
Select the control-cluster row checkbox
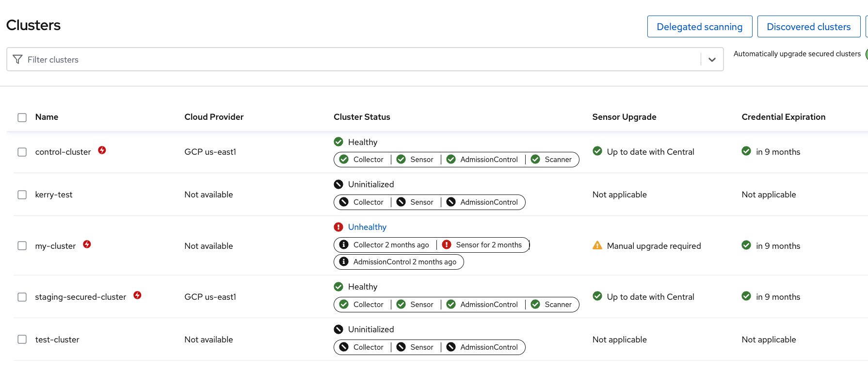point(22,152)
